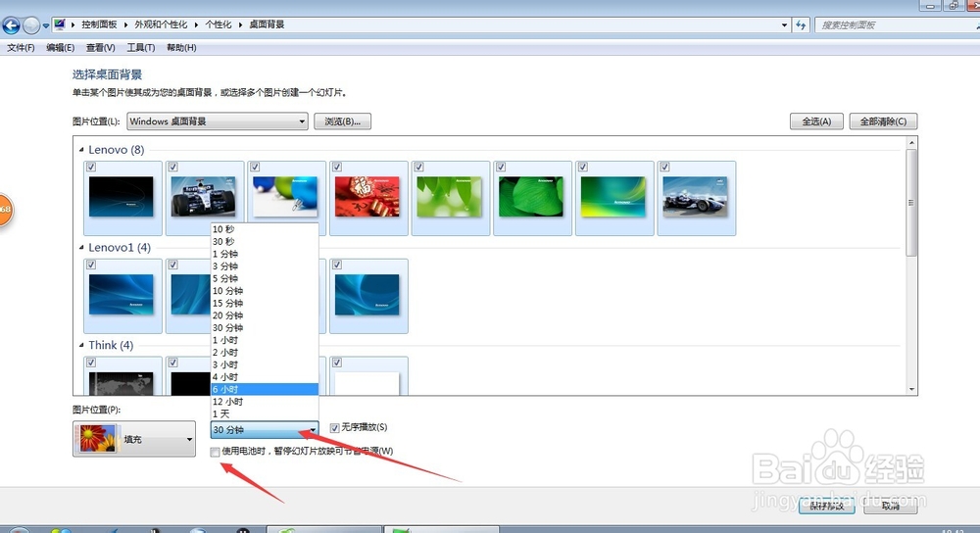Click the Forward navigation arrow
The height and width of the screenshot is (533, 980).
[x=30, y=25]
